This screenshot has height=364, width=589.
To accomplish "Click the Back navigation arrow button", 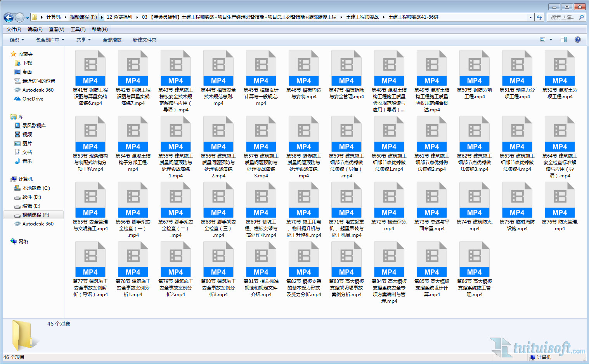I will tap(9, 17).
